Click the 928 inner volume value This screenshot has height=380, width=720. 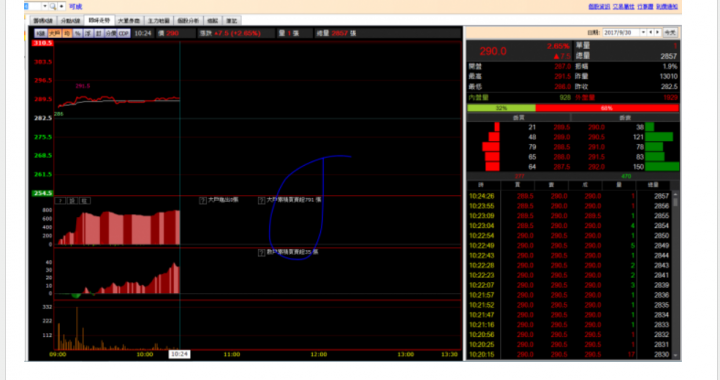point(565,97)
